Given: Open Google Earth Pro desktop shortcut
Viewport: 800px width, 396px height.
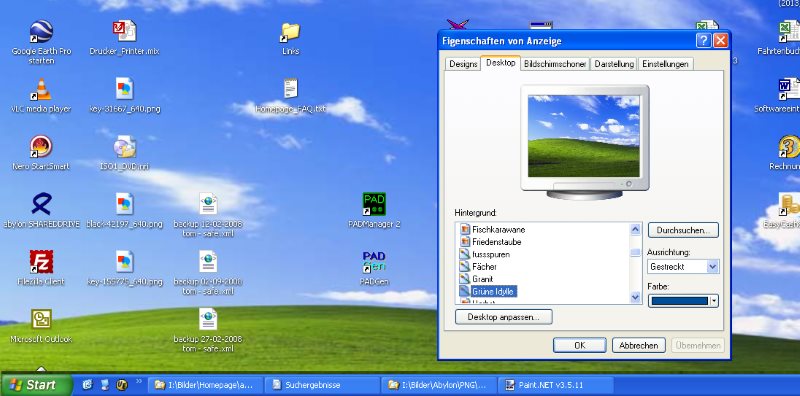Looking at the screenshot, I should point(41,32).
